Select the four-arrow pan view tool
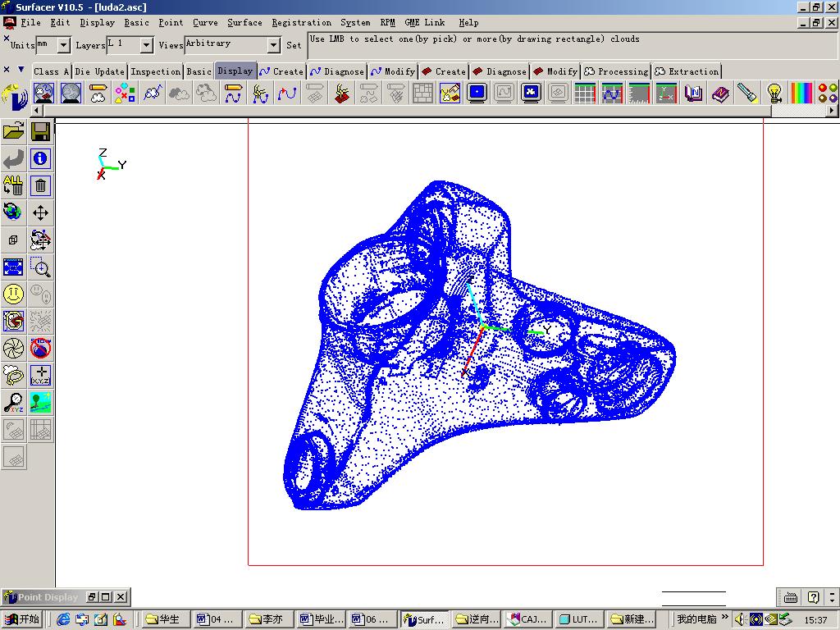840x630 pixels. click(x=40, y=213)
